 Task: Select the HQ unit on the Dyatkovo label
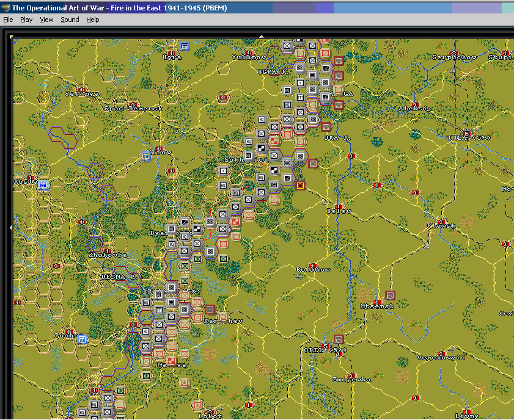184,237
